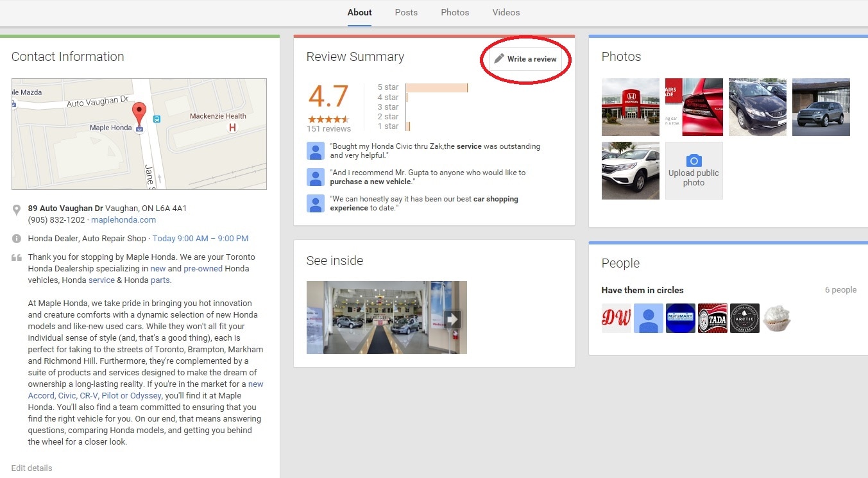Open the See inside showroom panorama
Image resolution: width=868 pixels, height=478 pixels.
click(387, 318)
